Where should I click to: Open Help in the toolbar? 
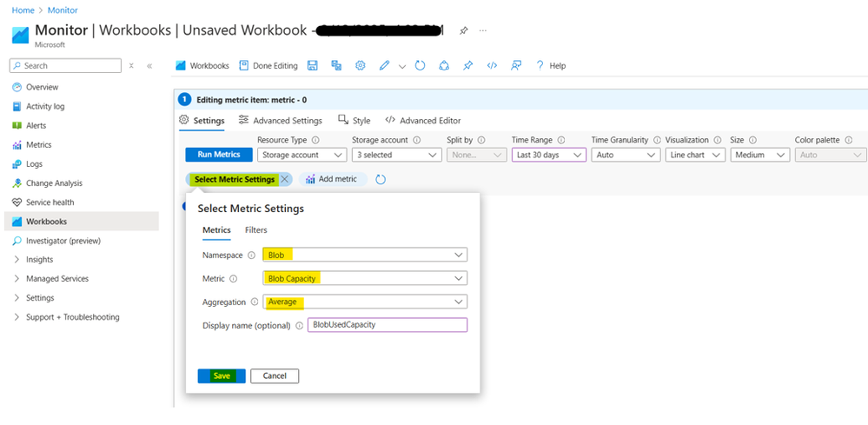coord(551,65)
